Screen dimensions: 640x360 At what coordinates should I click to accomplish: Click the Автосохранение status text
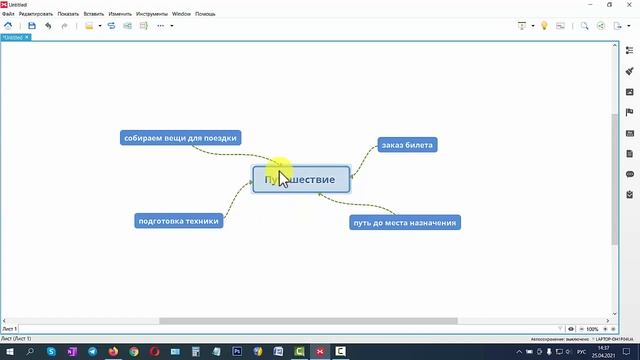(560, 339)
